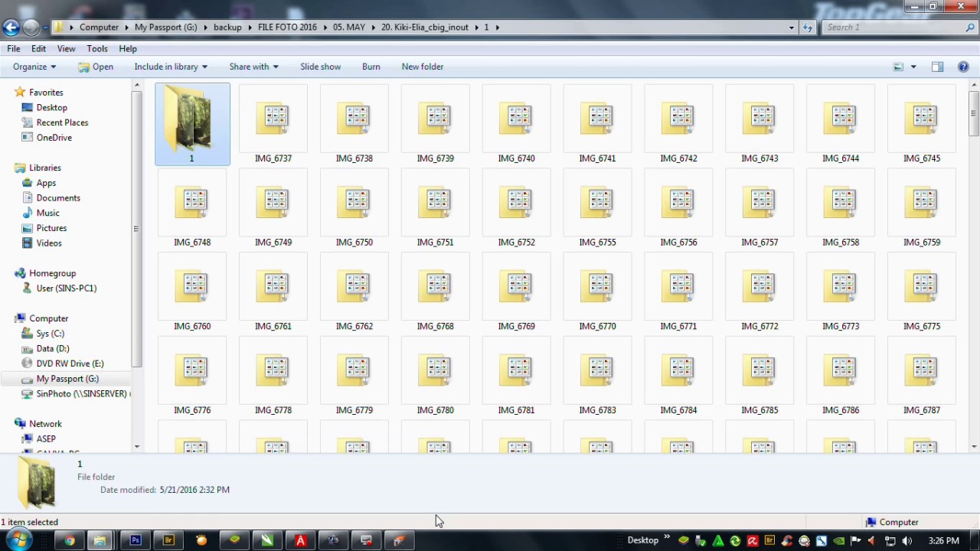Viewport: 980px width, 551px height.
Task: Click the Burn toolbar button
Action: coord(371,67)
